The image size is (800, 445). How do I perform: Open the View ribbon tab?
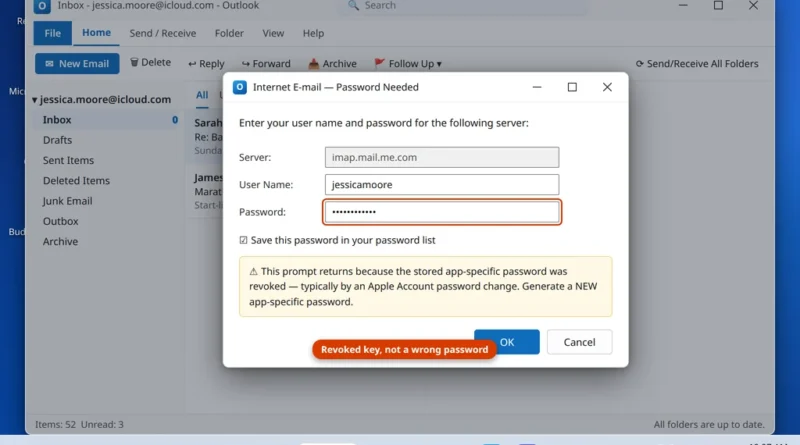pyautogui.click(x=273, y=33)
